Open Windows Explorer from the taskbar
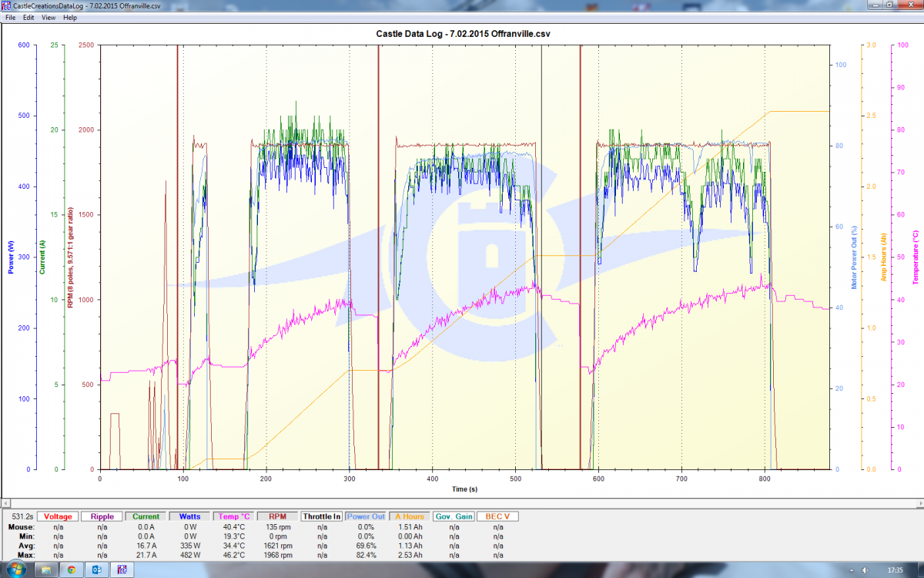The height and width of the screenshot is (578, 924). 46,570
